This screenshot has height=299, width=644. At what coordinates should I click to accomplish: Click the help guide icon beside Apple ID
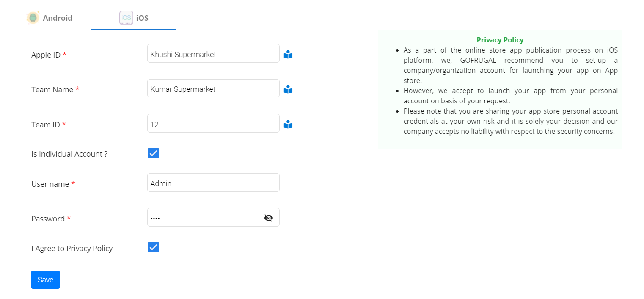pos(288,55)
